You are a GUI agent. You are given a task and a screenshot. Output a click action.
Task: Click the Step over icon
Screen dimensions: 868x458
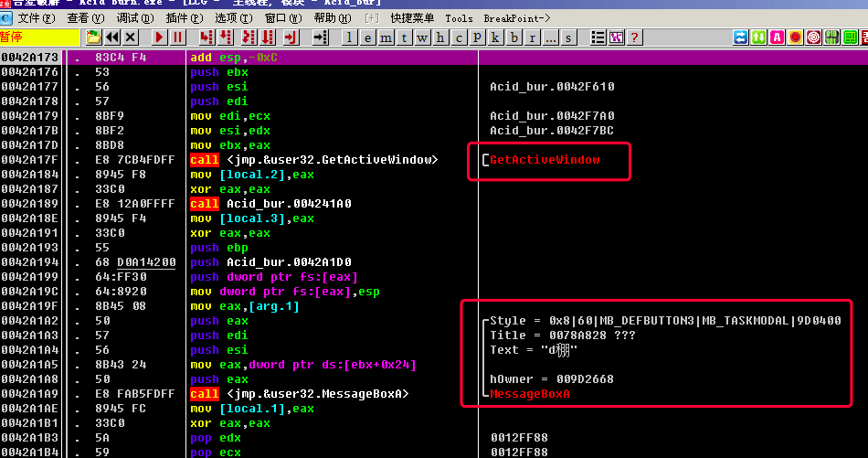[226, 37]
